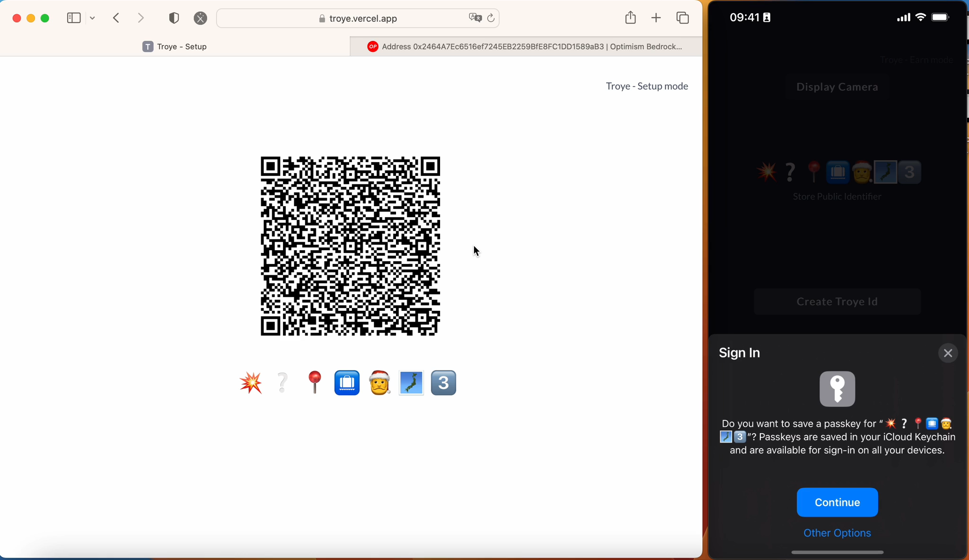Tap Continue to save the passkey
Image resolution: width=969 pixels, height=560 pixels.
pos(837,502)
